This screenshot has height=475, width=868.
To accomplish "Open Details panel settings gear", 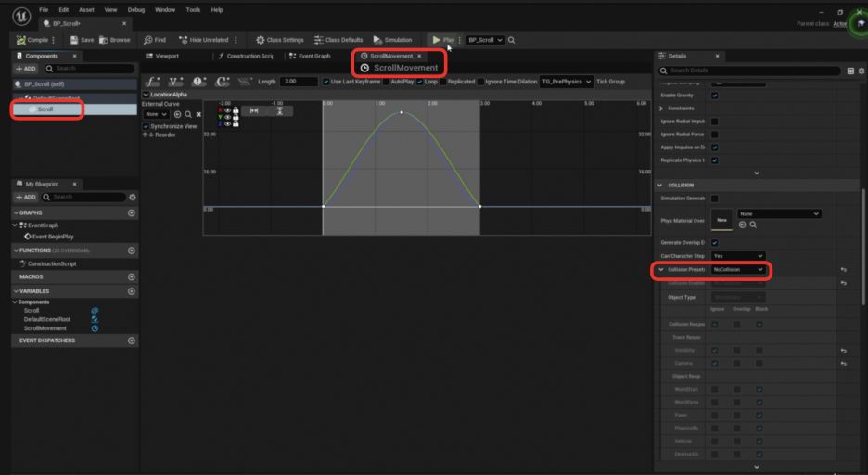I will [x=862, y=71].
